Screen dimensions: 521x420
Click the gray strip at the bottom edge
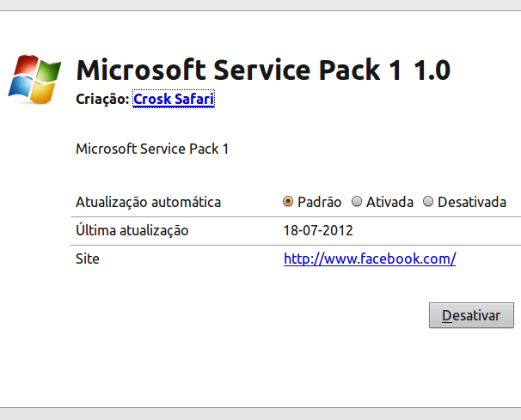click(260, 414)
